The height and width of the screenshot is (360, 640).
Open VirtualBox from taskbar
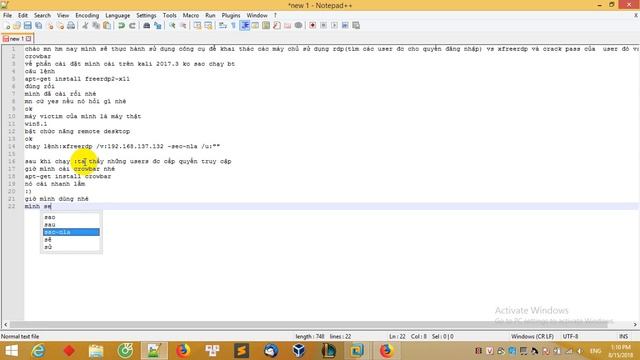pos(299,351)
